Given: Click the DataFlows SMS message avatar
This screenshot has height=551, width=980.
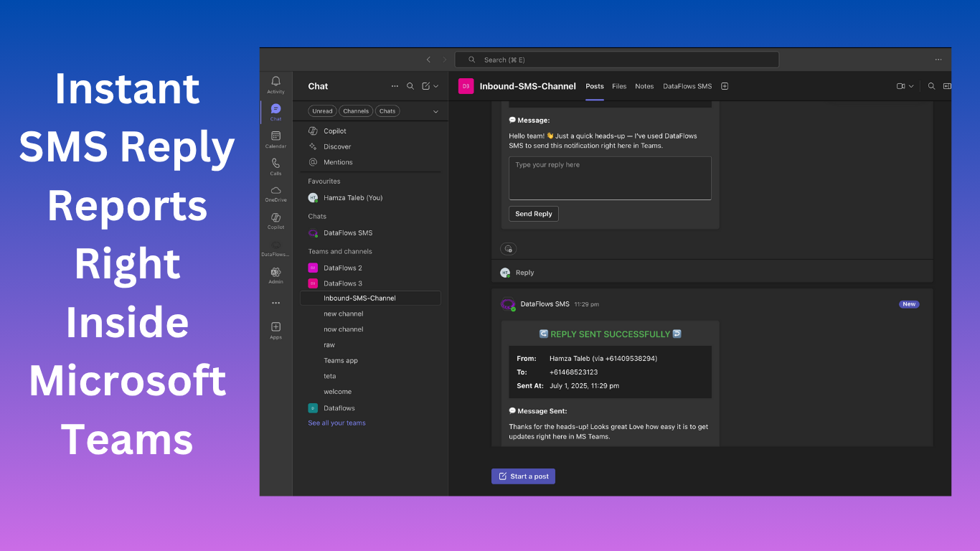Looking at the screenshot, I should point(508,304).
